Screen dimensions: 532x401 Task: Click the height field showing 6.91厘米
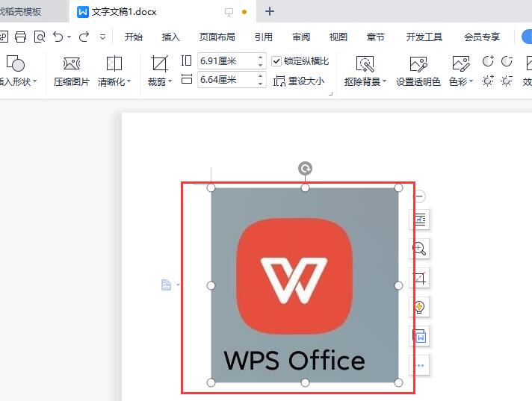point(227,61)
